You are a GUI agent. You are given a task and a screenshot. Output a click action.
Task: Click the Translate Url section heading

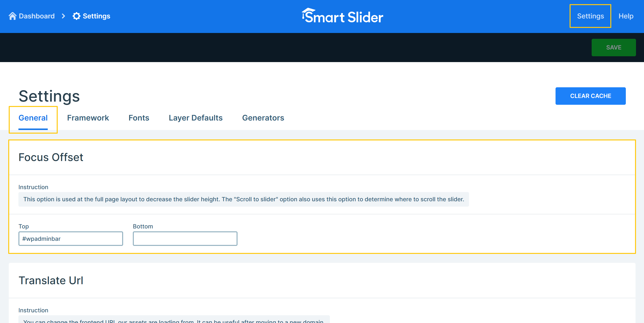[51, 280]
